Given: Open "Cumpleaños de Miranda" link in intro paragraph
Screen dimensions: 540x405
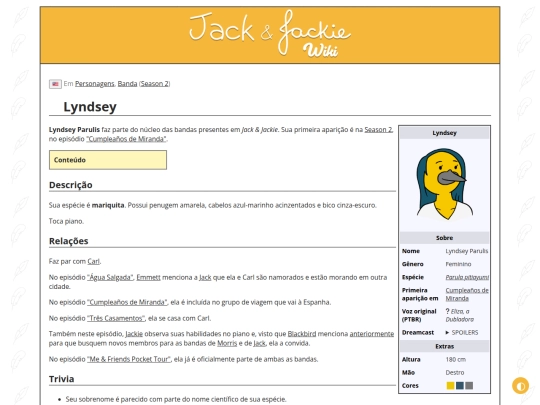Looking at the screenshot, I should (x=126, y=139).
